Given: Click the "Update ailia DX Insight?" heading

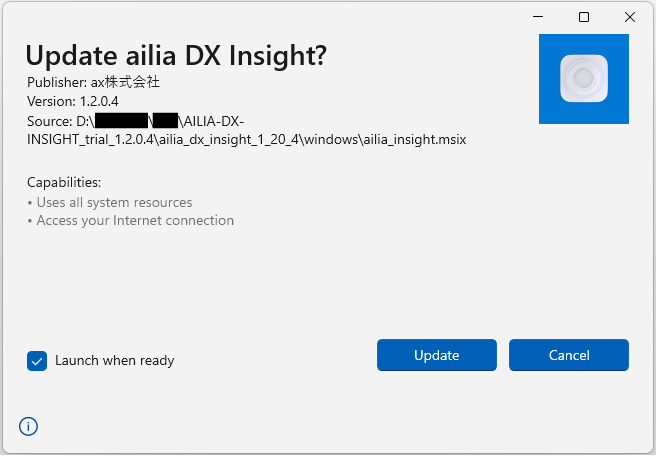Looking at the screenshot, I should (x=176, y=56).
